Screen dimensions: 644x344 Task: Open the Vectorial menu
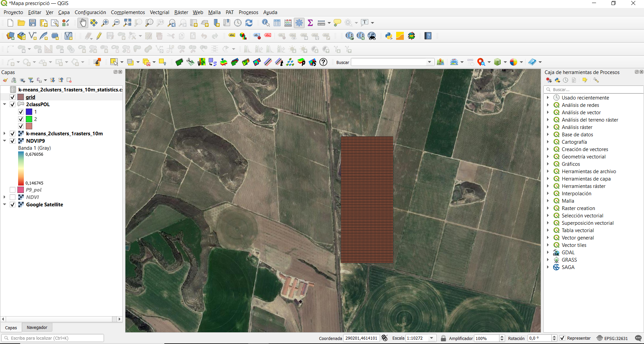159,12
